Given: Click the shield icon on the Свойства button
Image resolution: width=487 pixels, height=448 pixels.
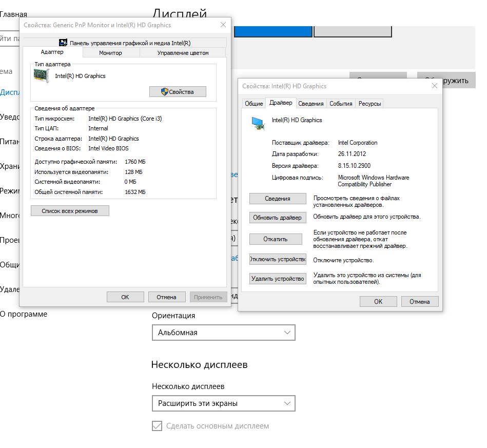Looking at the screenshot, I should [x=165, y=92].
